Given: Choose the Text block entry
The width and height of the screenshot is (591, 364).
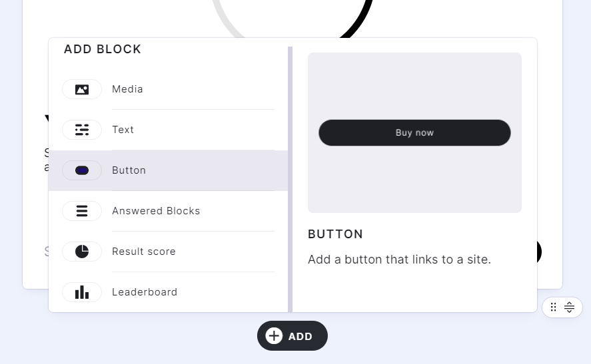Looking at the screenshot, I should [123, 130].
